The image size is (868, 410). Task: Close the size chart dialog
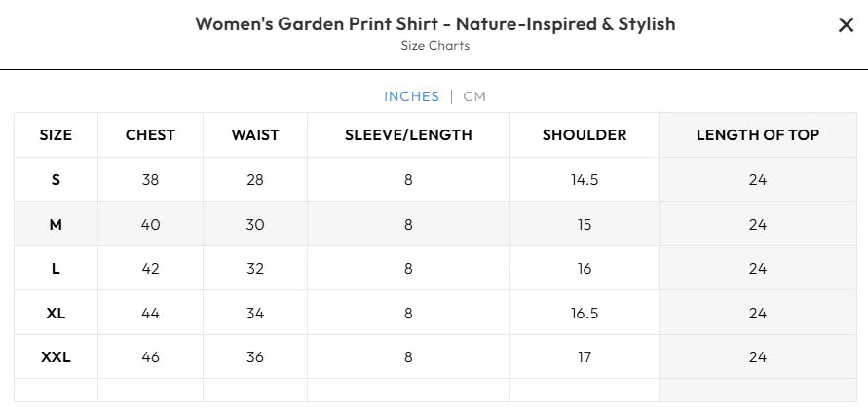pos(846,25)
